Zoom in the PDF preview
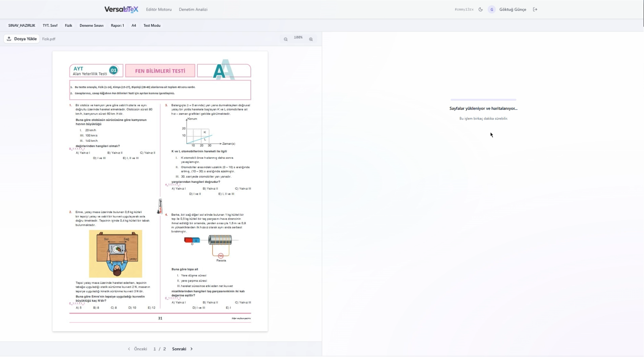This screenshot has height=357, width=644. pos(311,39)
